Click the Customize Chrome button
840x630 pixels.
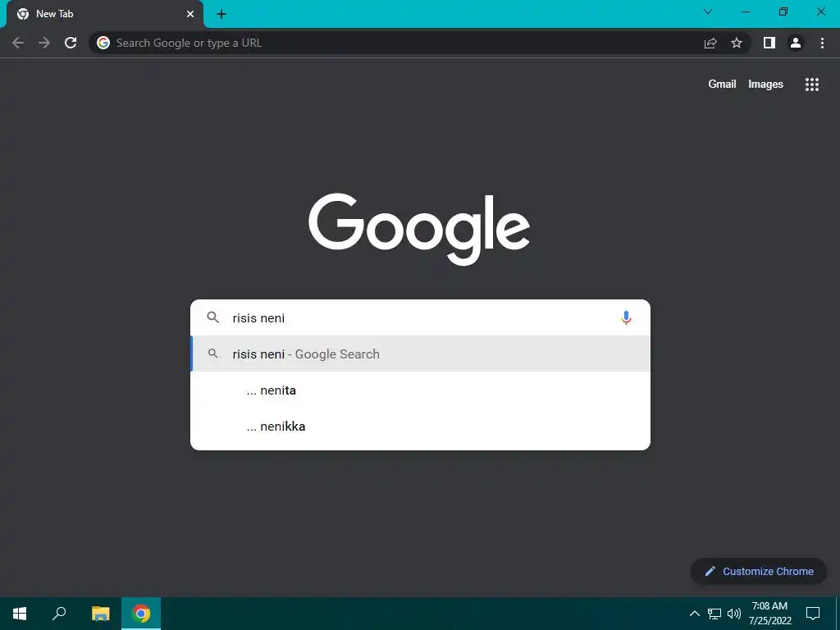759,571
